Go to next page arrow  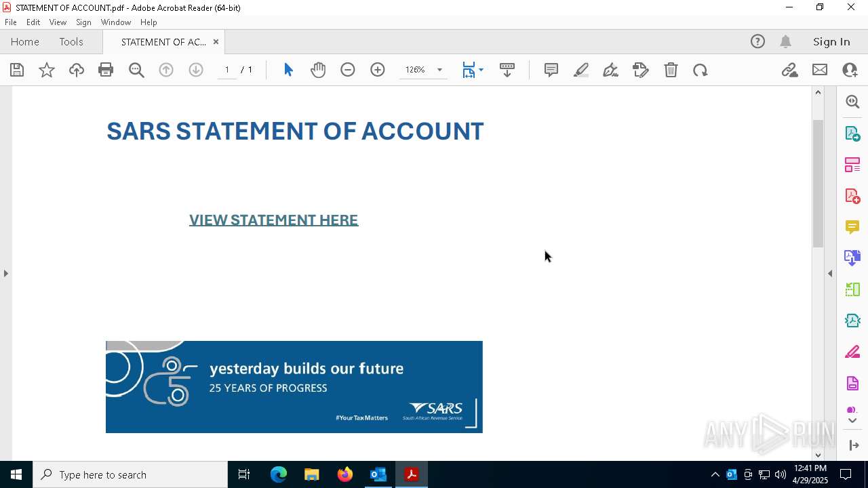tap(196, 70)
